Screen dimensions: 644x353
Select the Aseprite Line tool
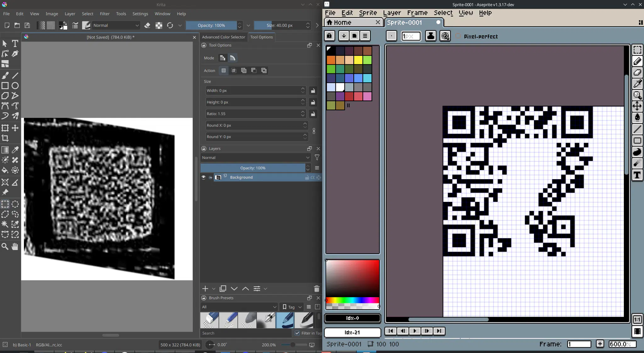tap(637, 129)
